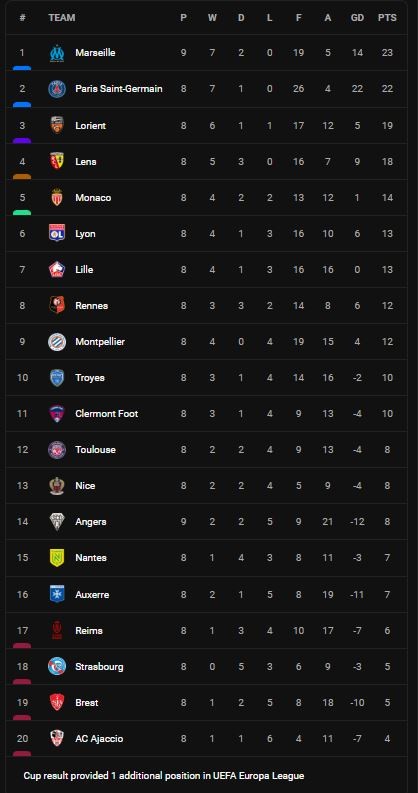Select the Lens club badge

pyautogui.click(x=57, y=161)
